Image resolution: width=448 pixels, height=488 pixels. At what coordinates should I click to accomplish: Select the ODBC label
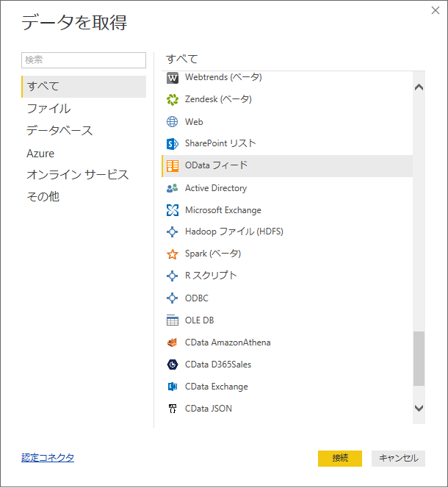click(x=197, y=298)
